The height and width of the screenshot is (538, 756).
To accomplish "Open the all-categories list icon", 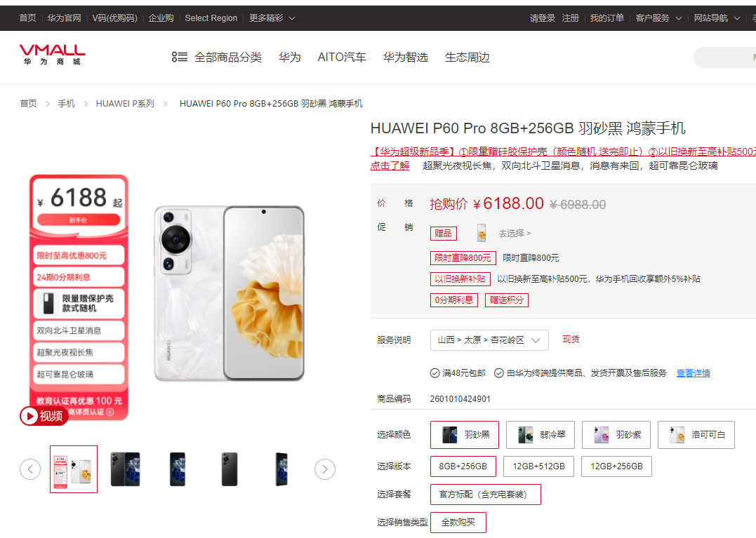I will [180, 58].
